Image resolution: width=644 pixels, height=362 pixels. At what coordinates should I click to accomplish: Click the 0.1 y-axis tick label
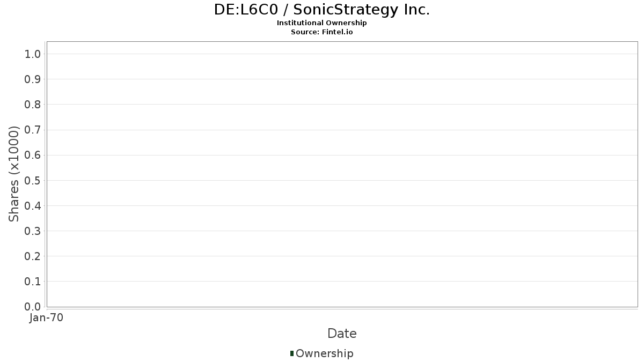click(x=33, y=282)
